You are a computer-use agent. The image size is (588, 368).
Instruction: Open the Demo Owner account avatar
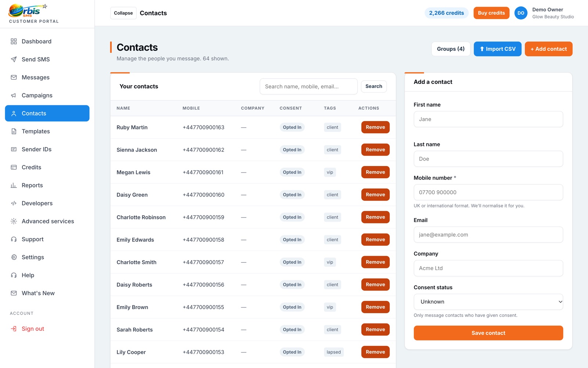tap(521, 13)
